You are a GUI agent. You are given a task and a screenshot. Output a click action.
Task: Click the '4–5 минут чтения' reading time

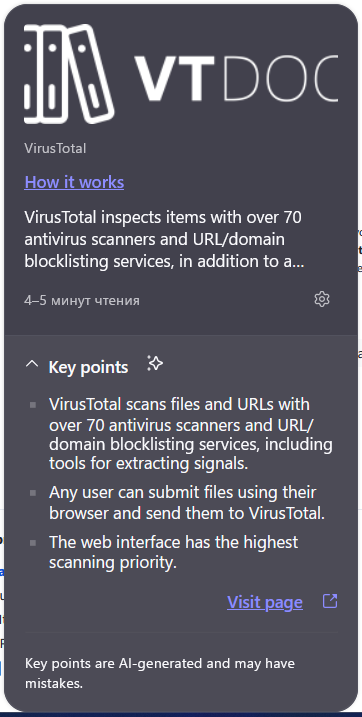click(x=82, y=300)
